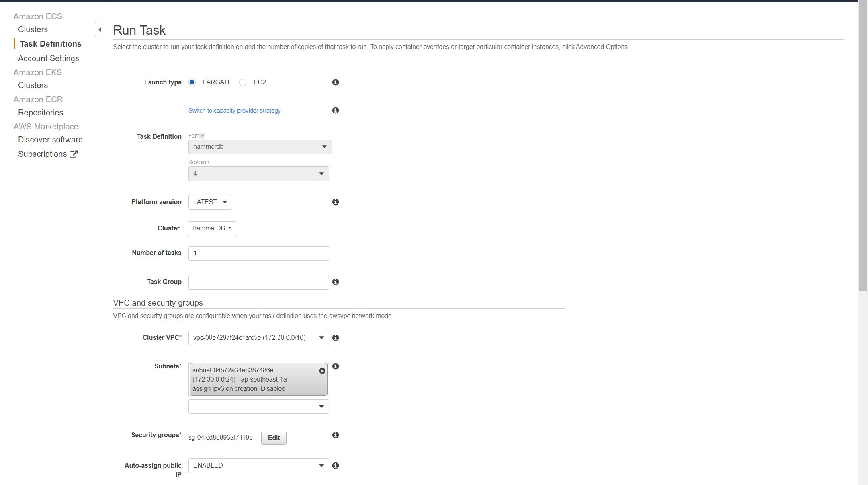Viewport: 868px width, 485px height.
Task: Open Repositories under Amazon ECR
Action: pyautogui.click(x=41, y=113)
